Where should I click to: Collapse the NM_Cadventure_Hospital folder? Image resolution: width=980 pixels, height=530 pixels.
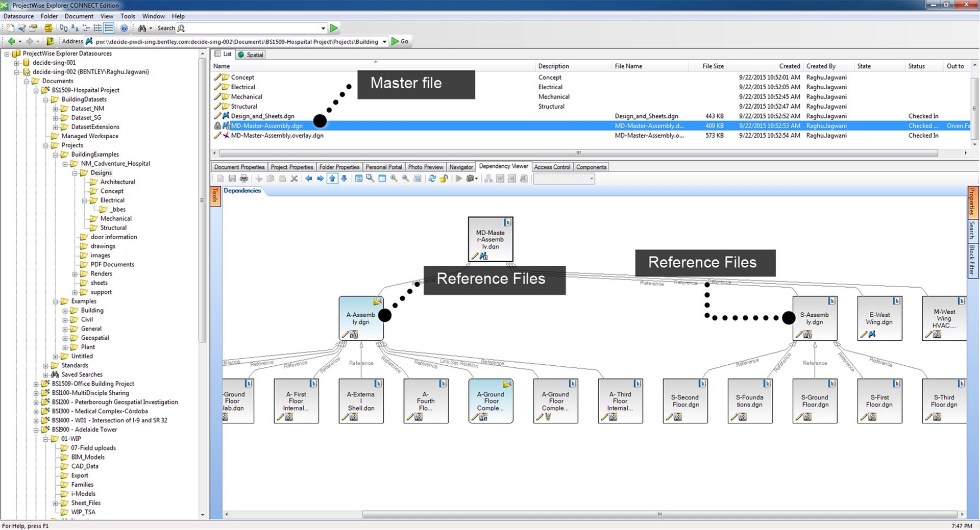coord(65,164)
